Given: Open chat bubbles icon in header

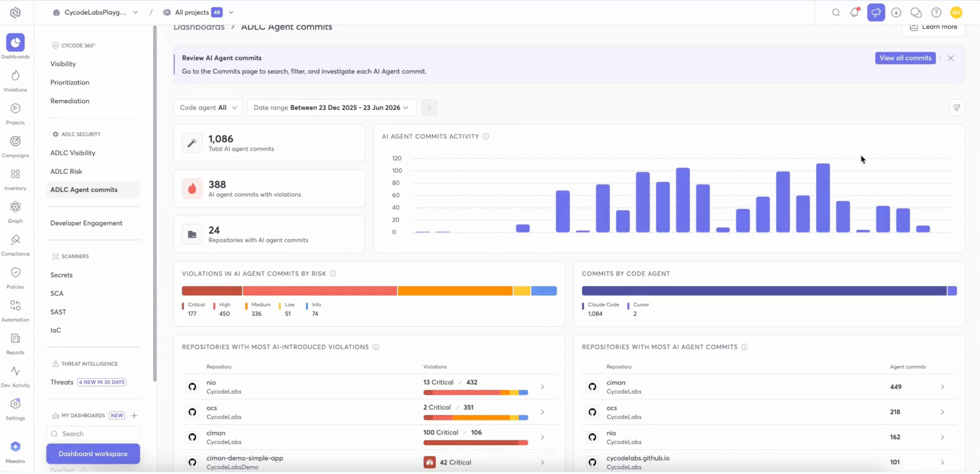Looking at the screenshot, I should point(916,12).
